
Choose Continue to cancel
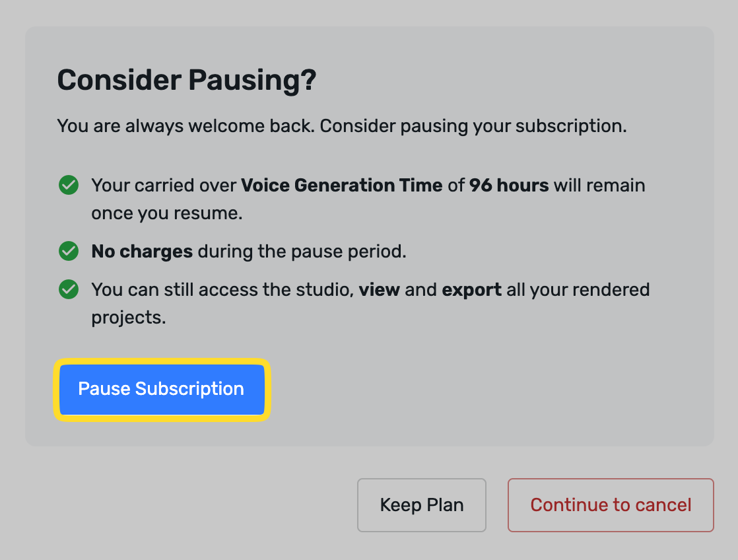610,505
